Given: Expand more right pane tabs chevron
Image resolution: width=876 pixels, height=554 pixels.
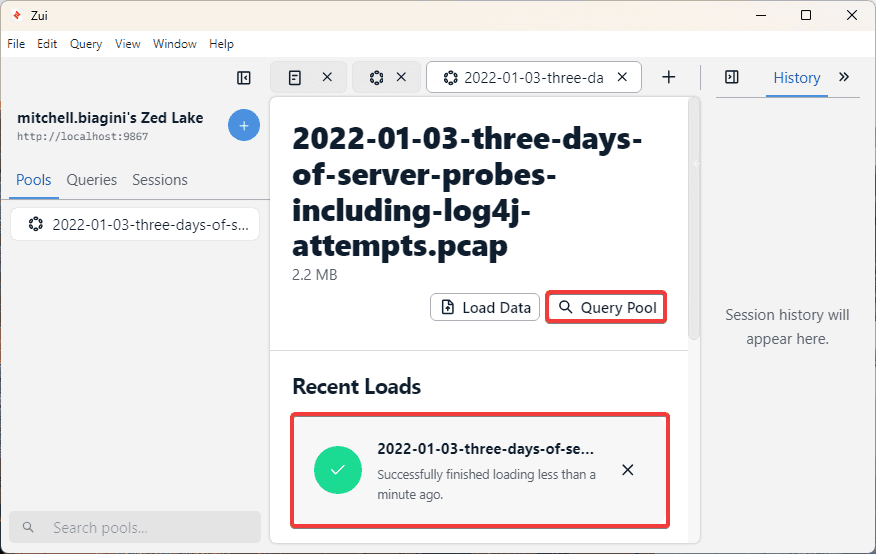Looking at the screenshot, I should pos(844,77).
